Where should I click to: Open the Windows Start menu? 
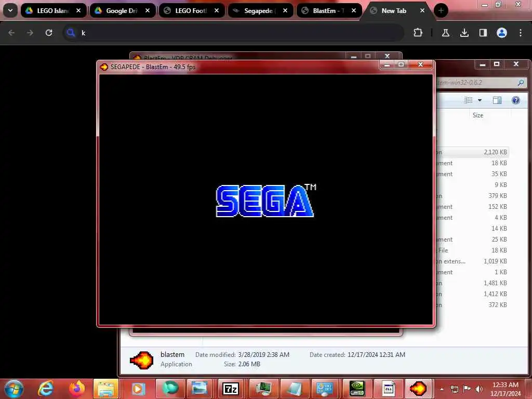pos(14,389)
